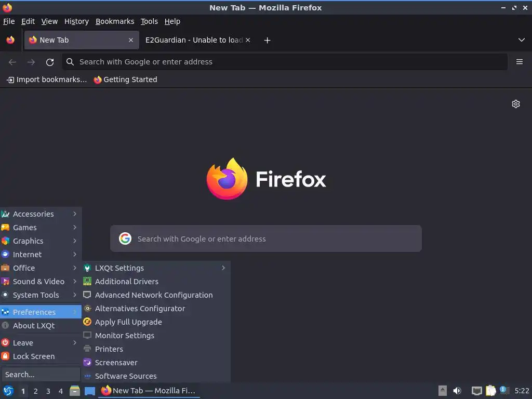Open the Firefox hamburger application menu

tap(519, 62)
